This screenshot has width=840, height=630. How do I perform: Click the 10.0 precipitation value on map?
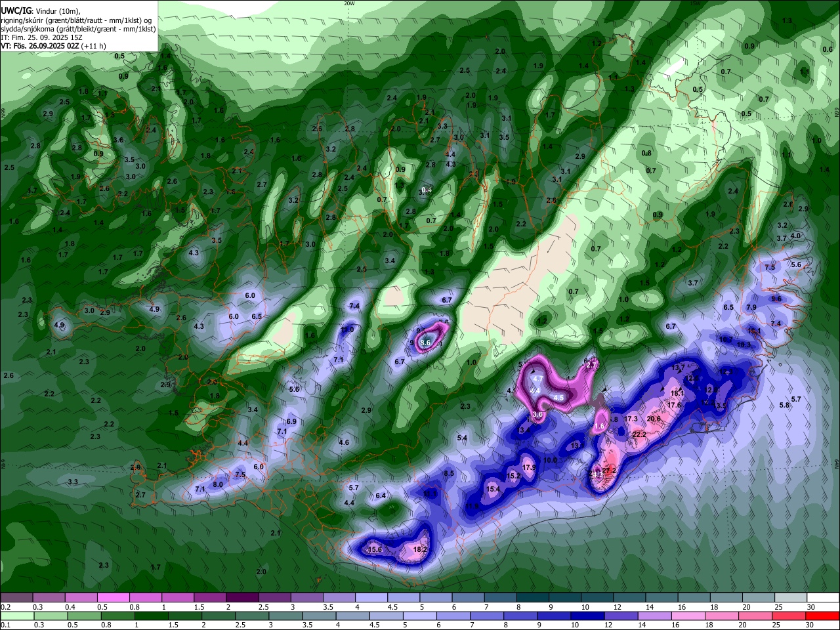[x=550, y=460]
